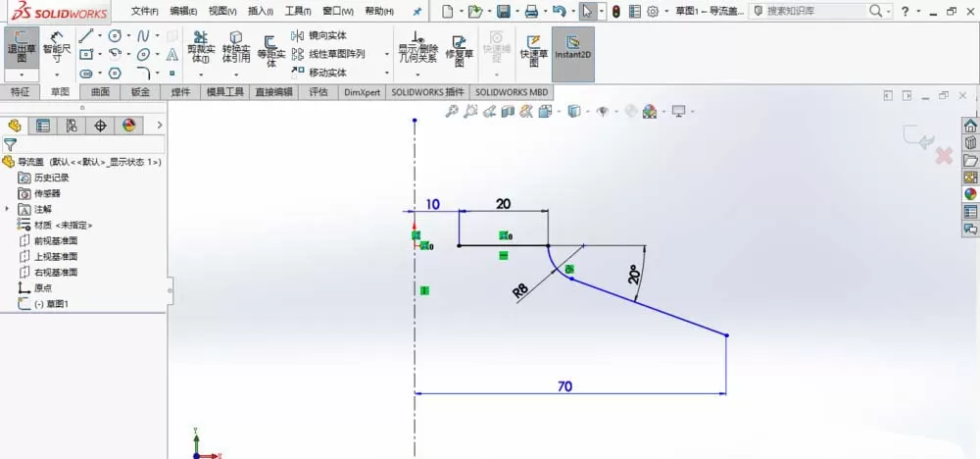Select the Polygon sketch tool

(x=115, y=74)
